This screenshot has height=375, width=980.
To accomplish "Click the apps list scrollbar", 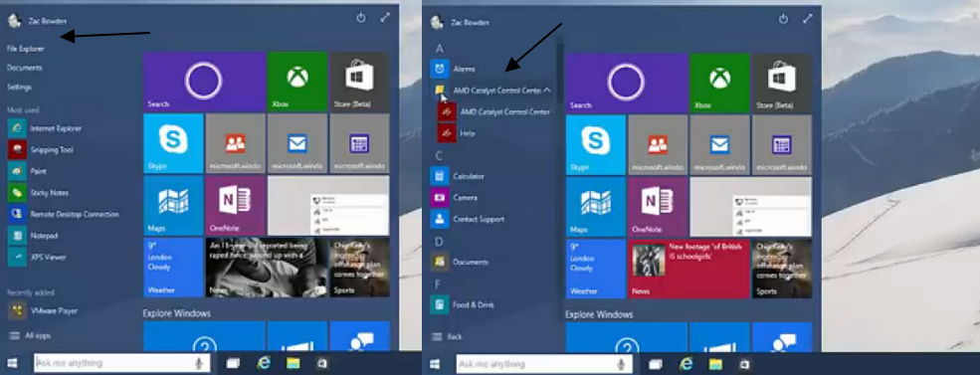I will tap(560, 69).
